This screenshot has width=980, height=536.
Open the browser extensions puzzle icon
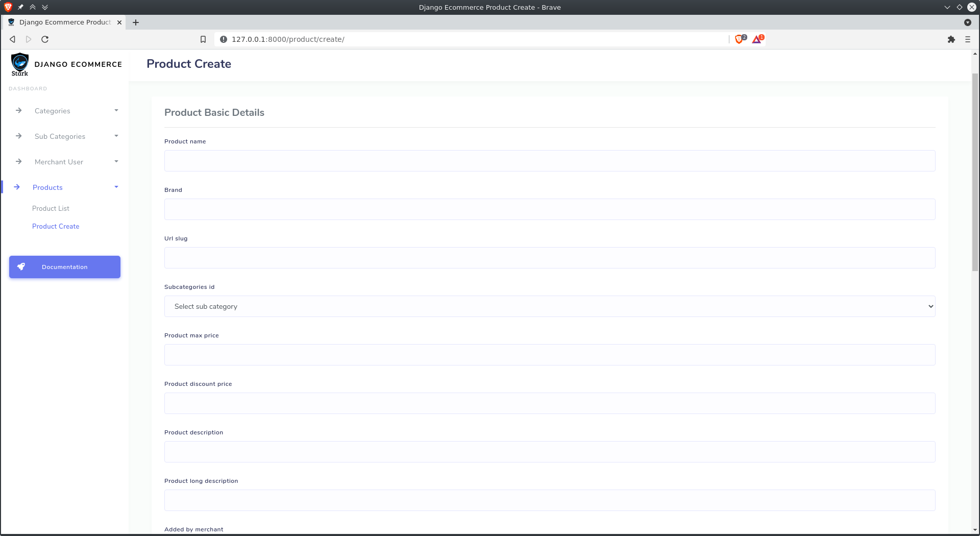(951, 39)
